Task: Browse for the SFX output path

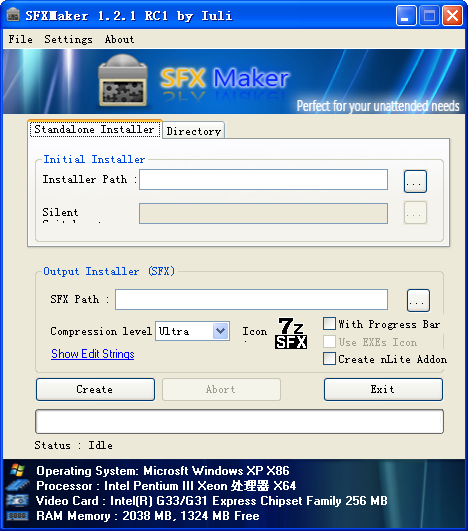Action: [418, 300]
